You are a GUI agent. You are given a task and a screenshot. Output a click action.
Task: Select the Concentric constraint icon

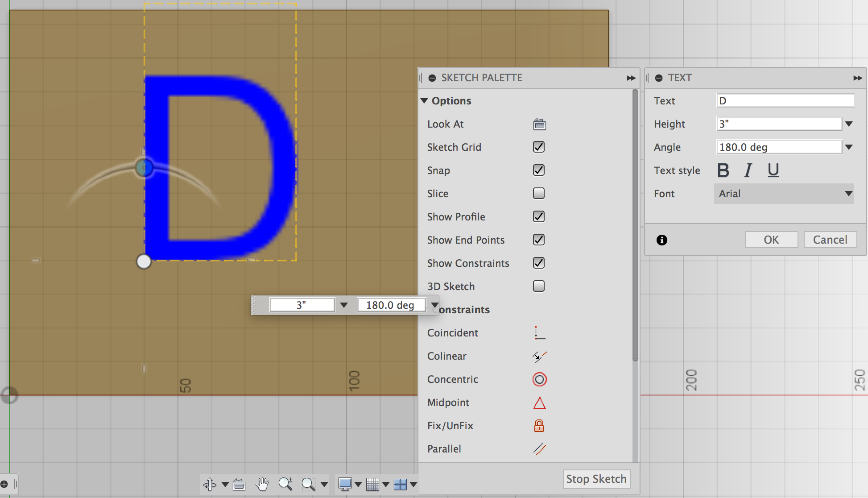[x=539, y=379]
